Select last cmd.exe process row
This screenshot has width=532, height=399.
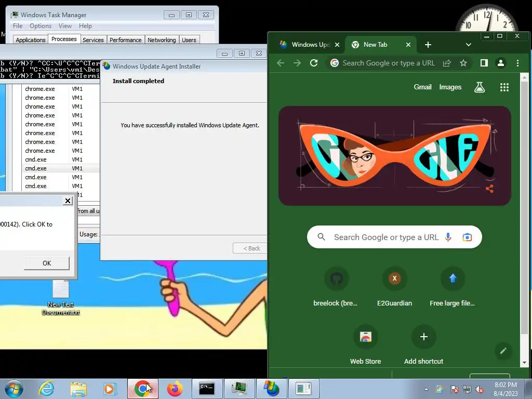61,186
